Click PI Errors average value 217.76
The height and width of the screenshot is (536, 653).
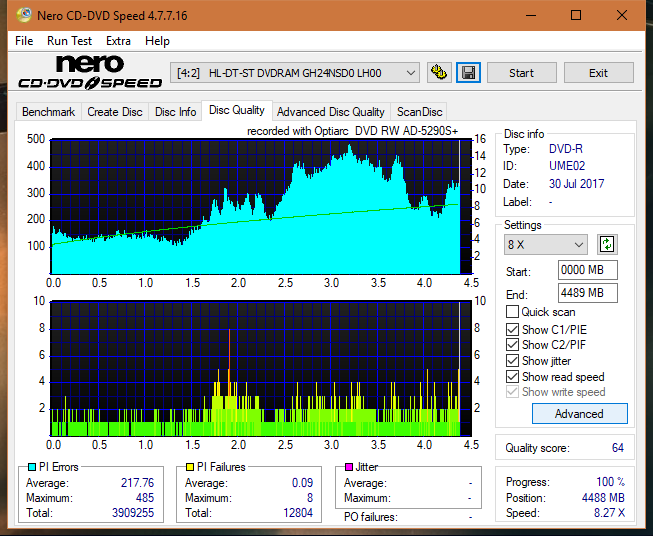click(x=137, y=482)
